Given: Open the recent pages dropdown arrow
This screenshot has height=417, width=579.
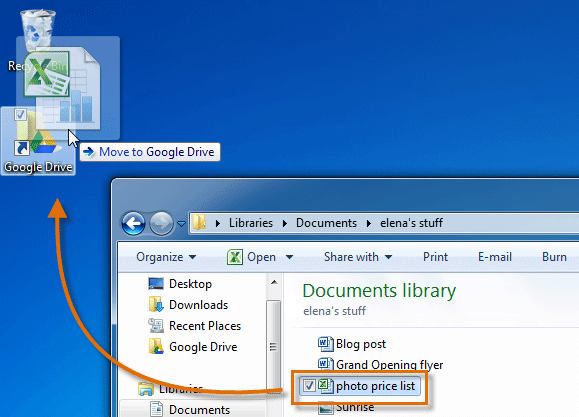Looking at the screenshot, I should tap(181, 223).
